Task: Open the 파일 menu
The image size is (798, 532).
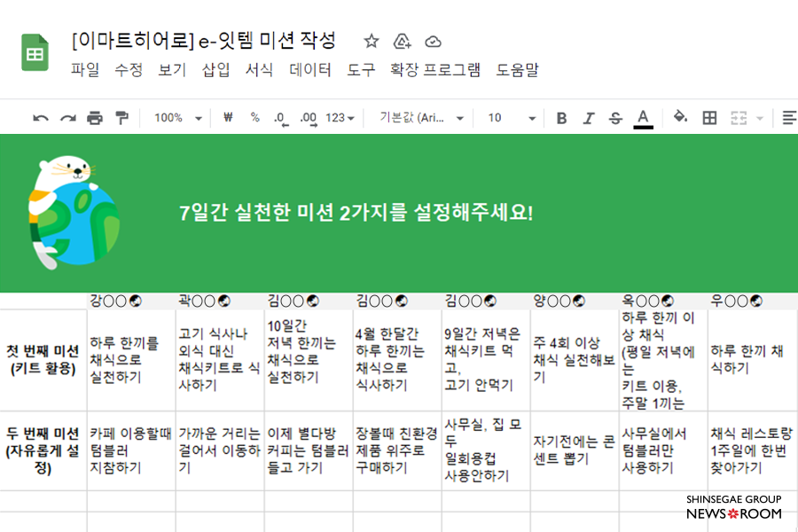Action: [x=85, y=70]
